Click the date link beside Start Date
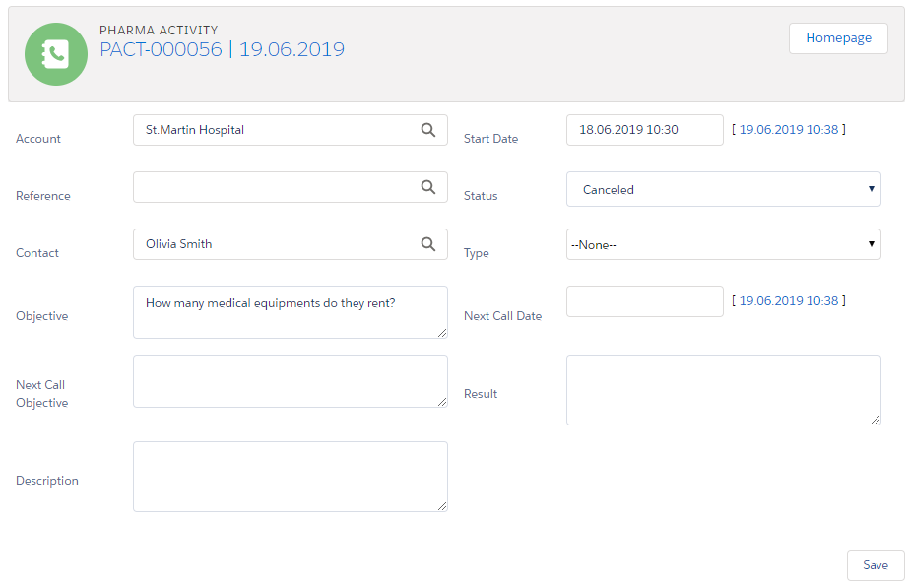Screen dimensions: 910x588 (788, 129)
